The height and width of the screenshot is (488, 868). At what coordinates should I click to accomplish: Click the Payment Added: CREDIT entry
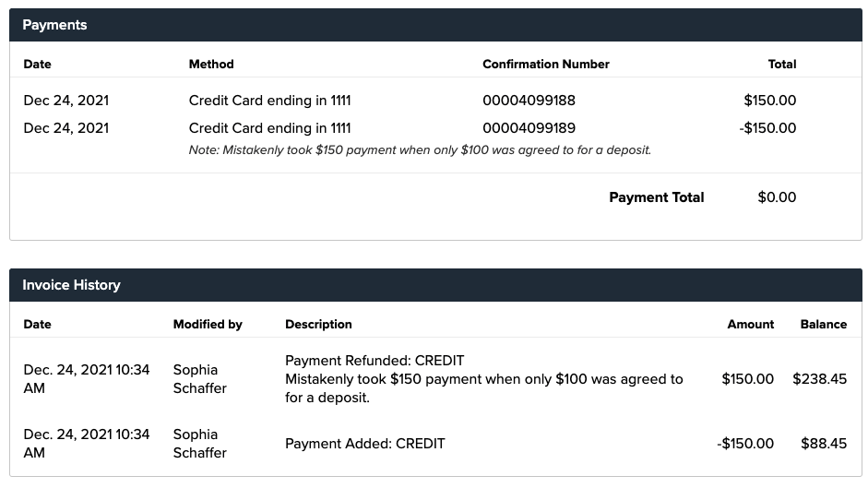pos(364,444)
